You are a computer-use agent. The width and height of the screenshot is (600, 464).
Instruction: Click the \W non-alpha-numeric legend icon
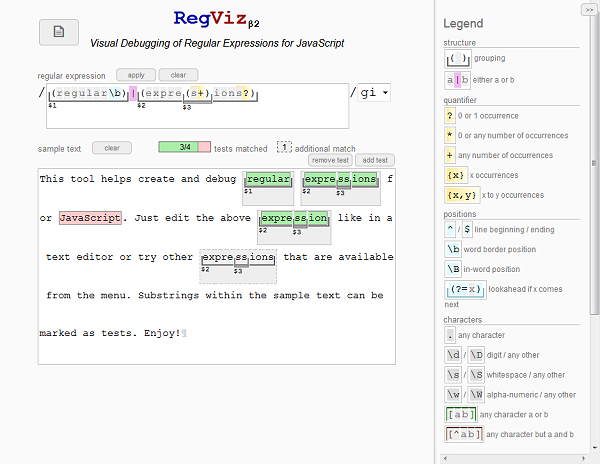[476, 395]
